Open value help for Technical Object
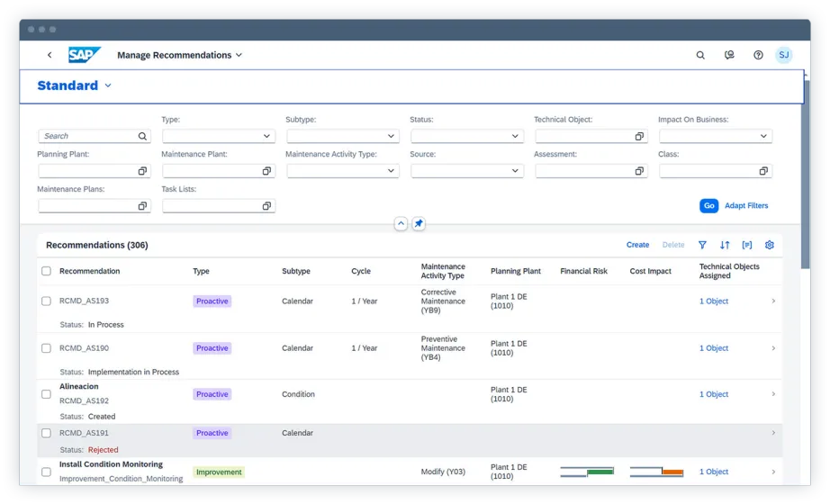Image resolution: width=830 pixels, height=504 pixels. (639, 137)
